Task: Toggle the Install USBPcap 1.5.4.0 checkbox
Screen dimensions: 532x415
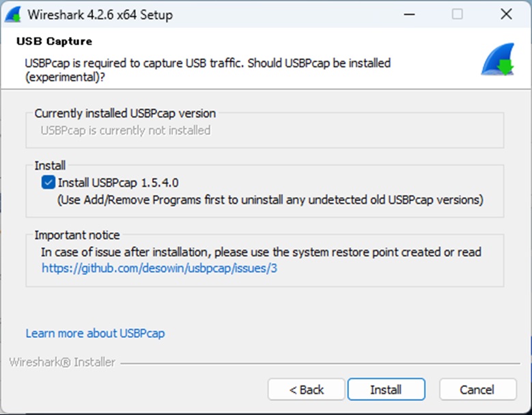Action: coord(48,183)
